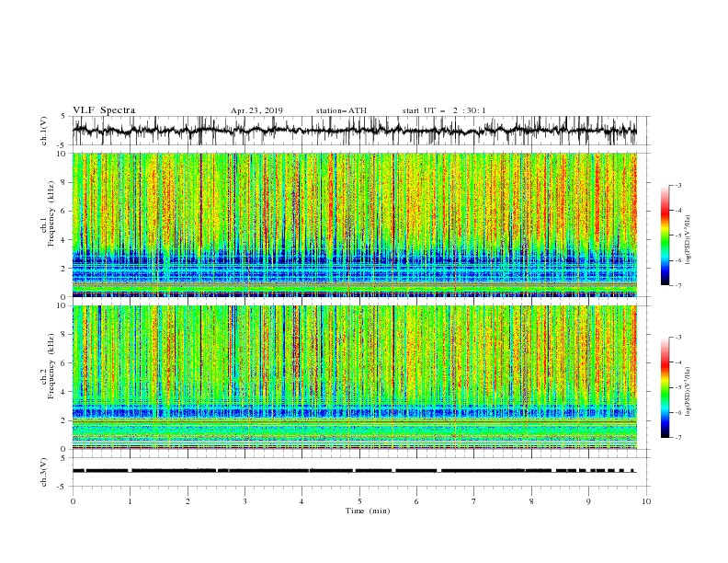Viewport: 728px width, 563px height.
Task: Click the "-3" label on ch.1 color bar
Action: click(x=677, y=185)
